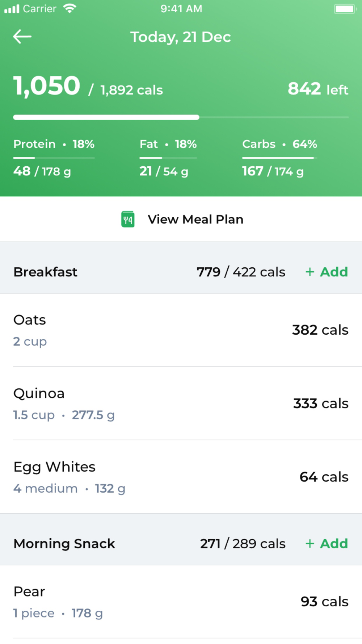Viewport: 362px width, 644px height.
Task: Tap the Fat macro progress bar
Action: coord(168,158)
